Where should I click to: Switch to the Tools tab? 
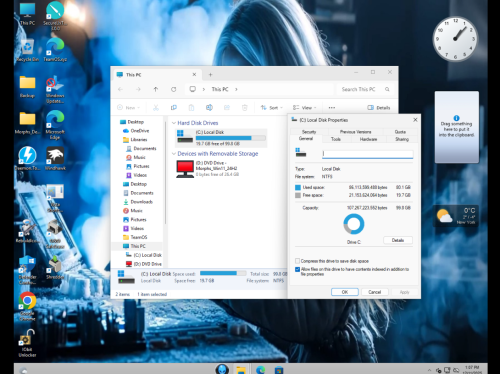336,139
